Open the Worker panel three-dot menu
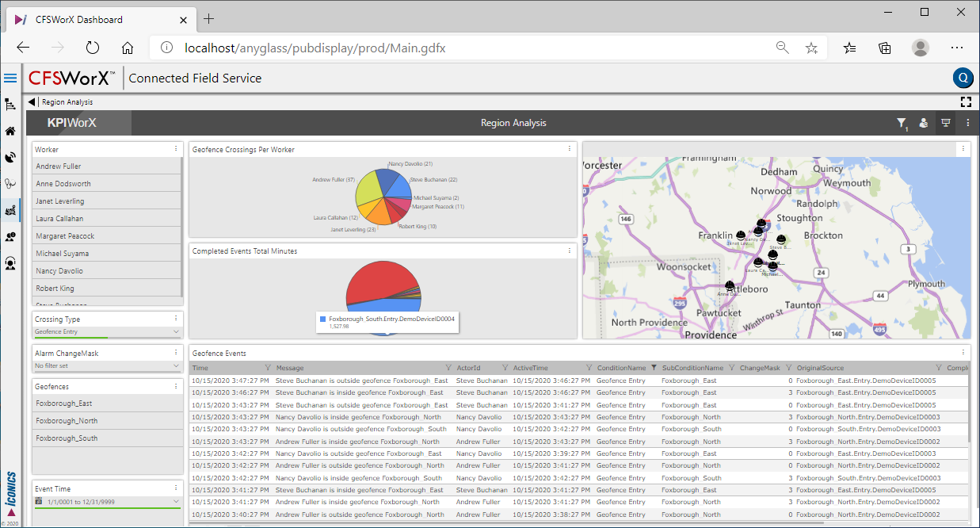Viewport: 980px width, 528px height. point(176,149)
